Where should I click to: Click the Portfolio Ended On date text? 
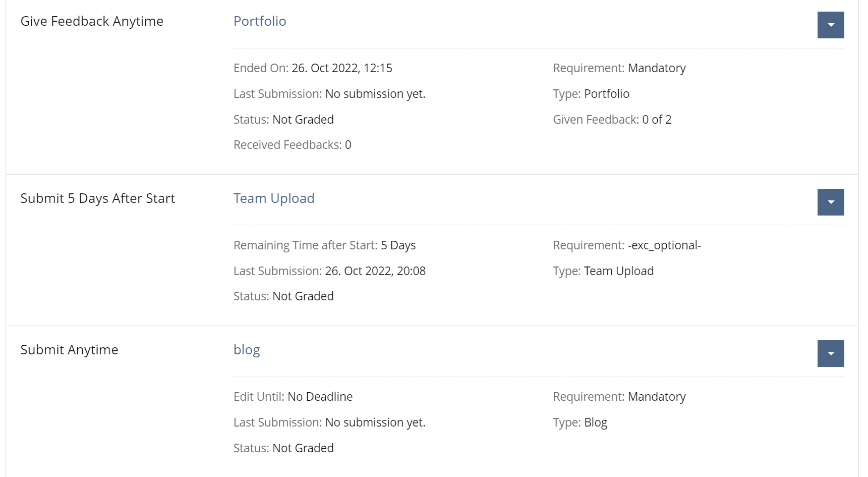[x=341, y=68]
